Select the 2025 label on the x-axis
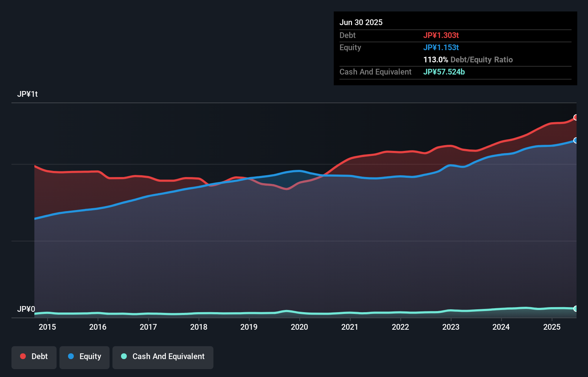 point(552,327)
